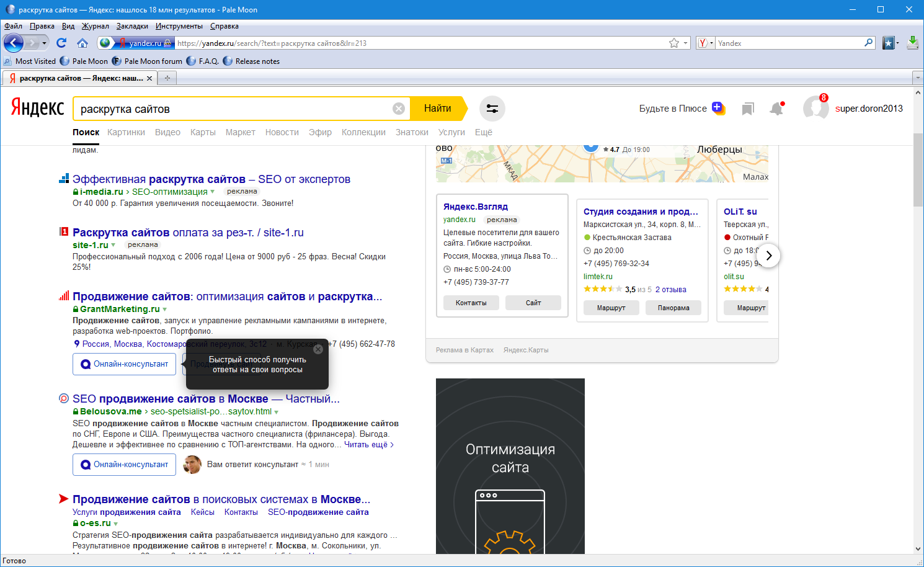924x567 pixels.
Task: Click the Сайт button in Яндекс.Взгляд card
Action: pos(533,303)
